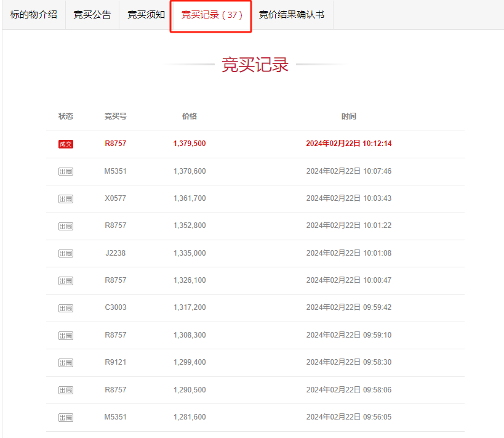The width and height of the screenshot is (504, 438).
Task: Click the 价格 column header
Action: (x=190, y=116)
